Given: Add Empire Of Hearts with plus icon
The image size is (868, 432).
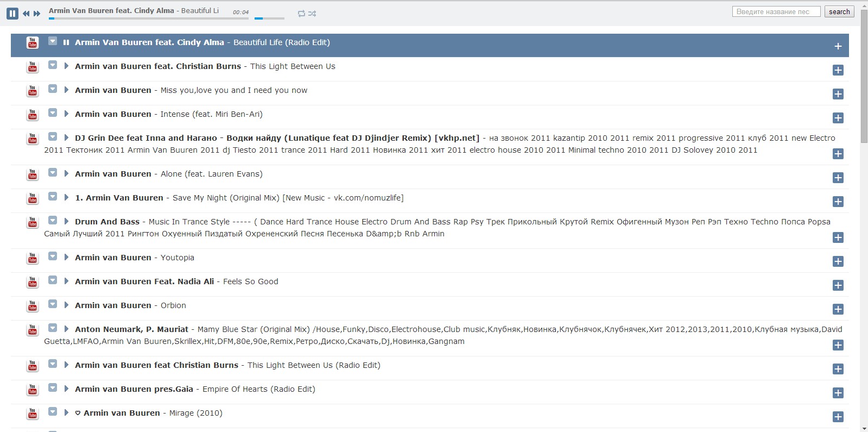Looking at the screenshot, I should 838,393.
